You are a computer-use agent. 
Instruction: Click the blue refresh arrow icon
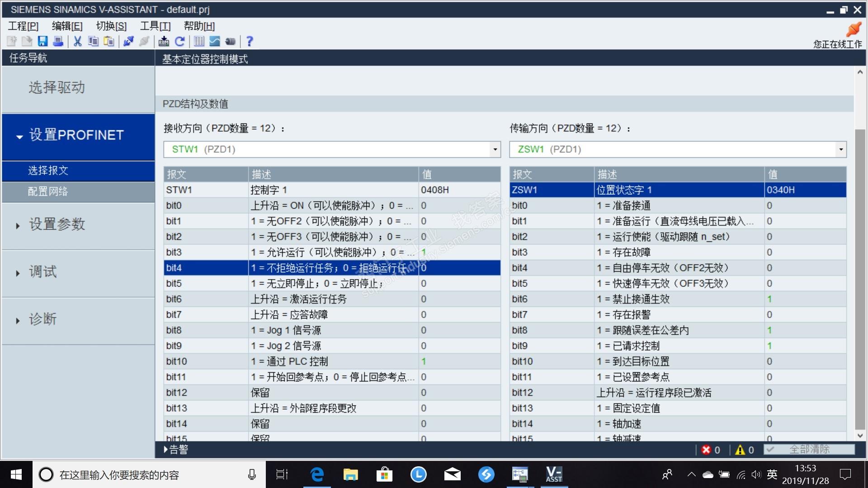(179, 42)
